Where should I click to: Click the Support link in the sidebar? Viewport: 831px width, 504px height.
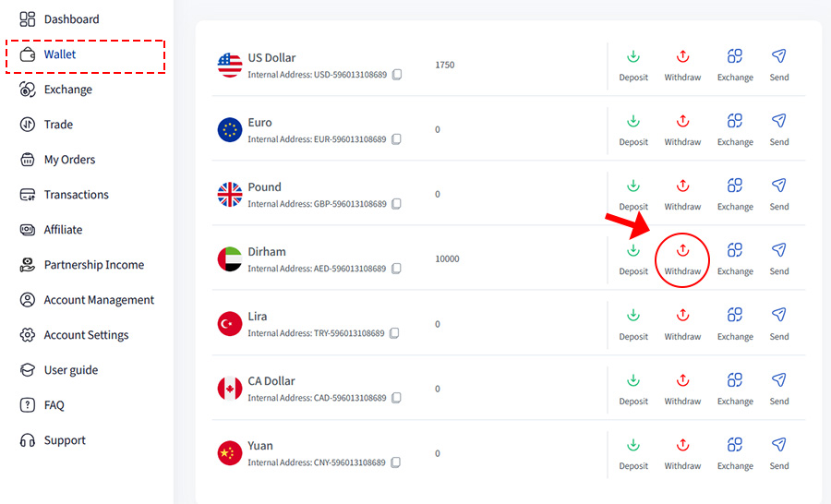[x=64, y=440]
